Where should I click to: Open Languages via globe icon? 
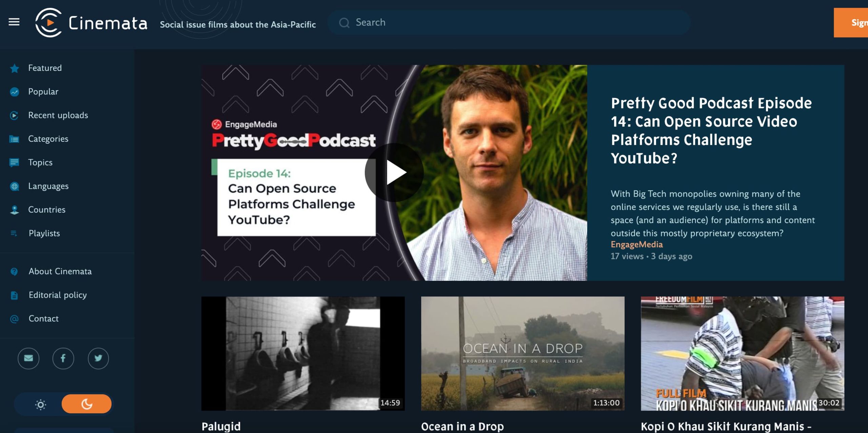[x=14, y=185]
